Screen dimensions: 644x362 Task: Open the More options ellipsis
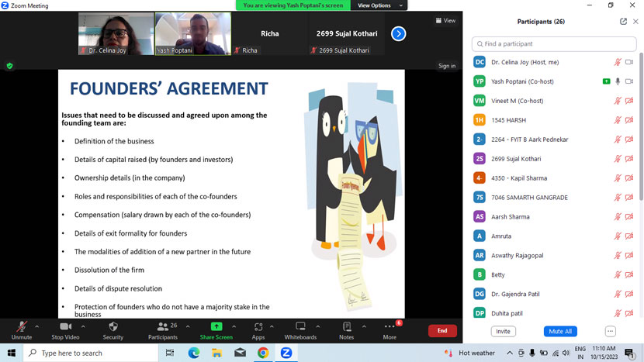click(390, 327)
